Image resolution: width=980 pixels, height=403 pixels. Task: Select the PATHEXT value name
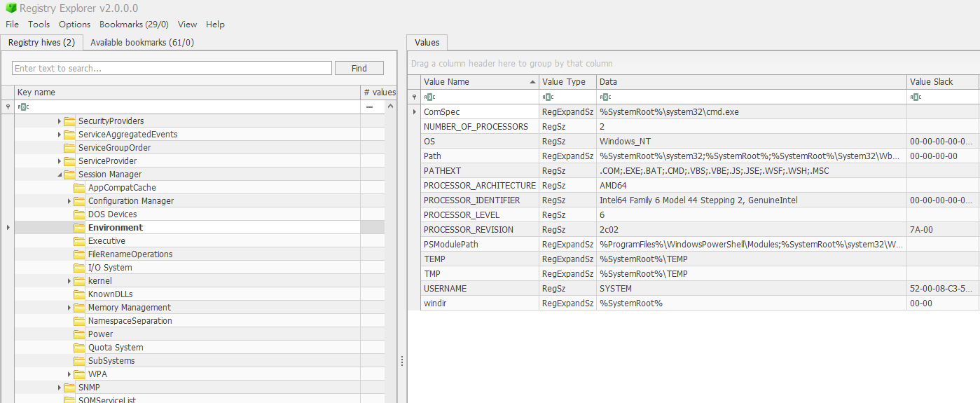(x=442, y=171)
